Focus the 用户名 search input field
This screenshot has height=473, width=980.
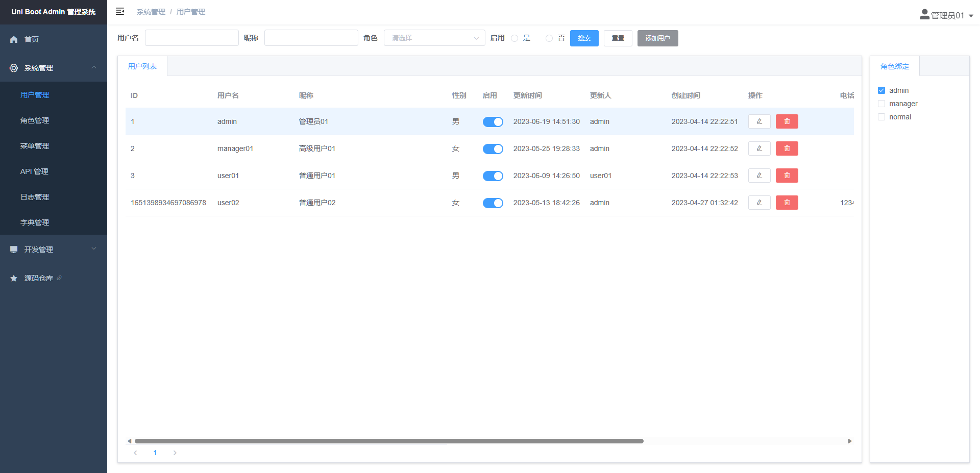(191, 38)
